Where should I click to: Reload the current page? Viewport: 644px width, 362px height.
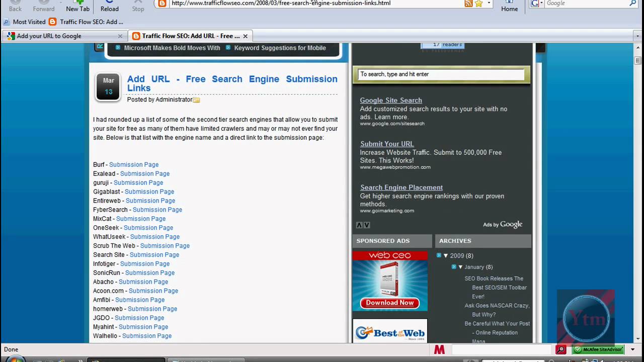pos(109,6)
